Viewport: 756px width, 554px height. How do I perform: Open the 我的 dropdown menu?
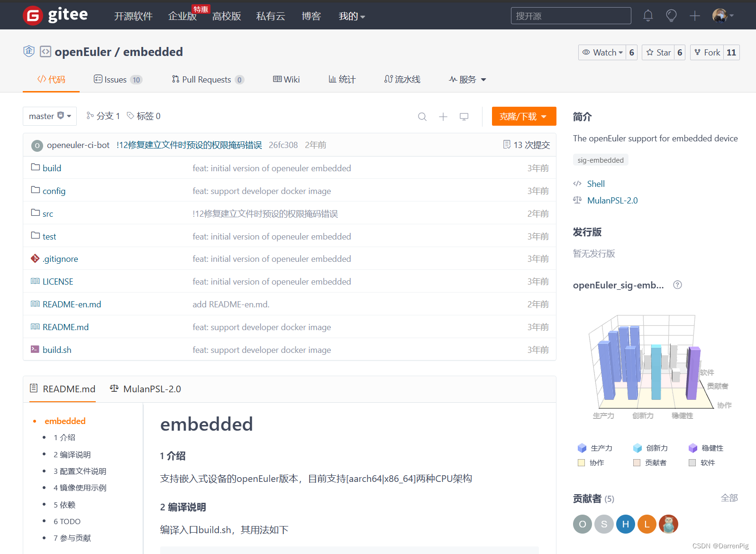pyautogui.click(x=352, y=16)
